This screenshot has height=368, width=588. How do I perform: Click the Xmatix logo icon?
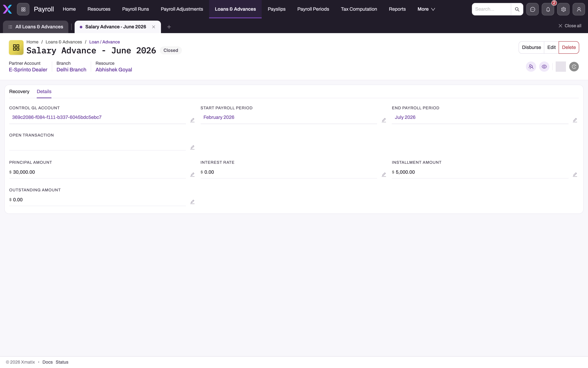coord(7,9)
